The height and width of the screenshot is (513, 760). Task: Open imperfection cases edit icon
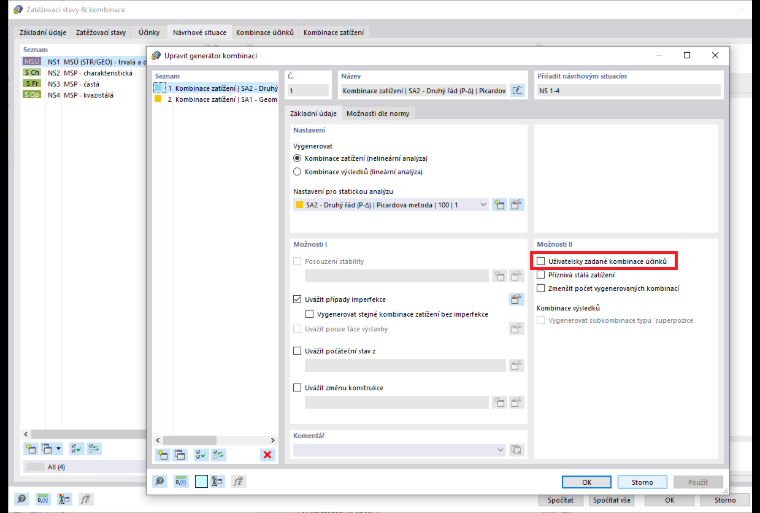[516, 299]
